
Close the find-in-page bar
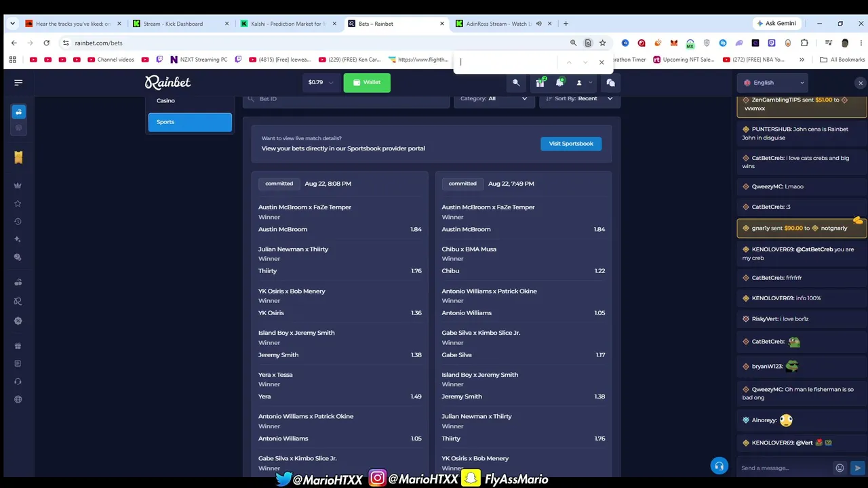(x=601, y=62)
